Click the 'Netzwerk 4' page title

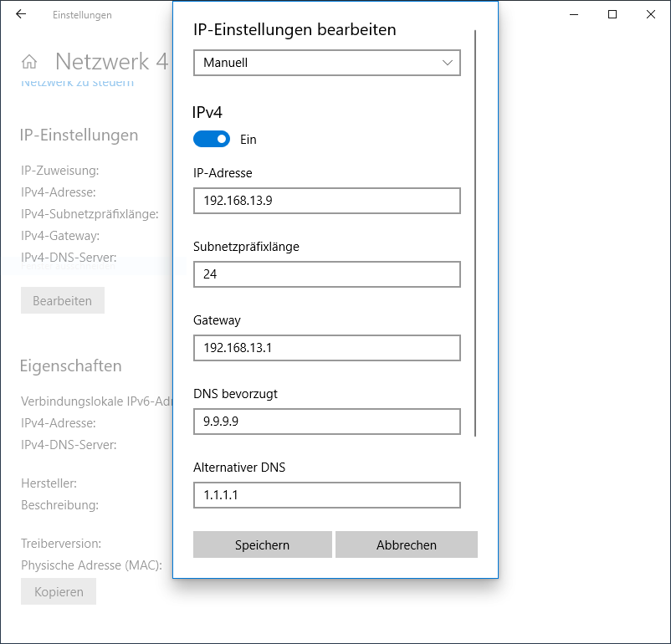(x=111, y=62)
